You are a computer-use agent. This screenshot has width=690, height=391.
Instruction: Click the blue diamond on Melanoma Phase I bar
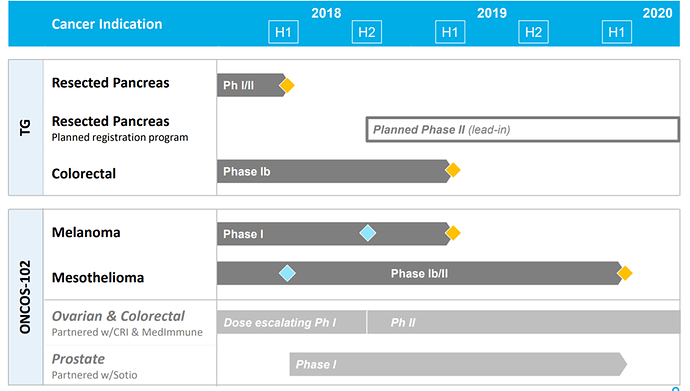tap(367, 233)
